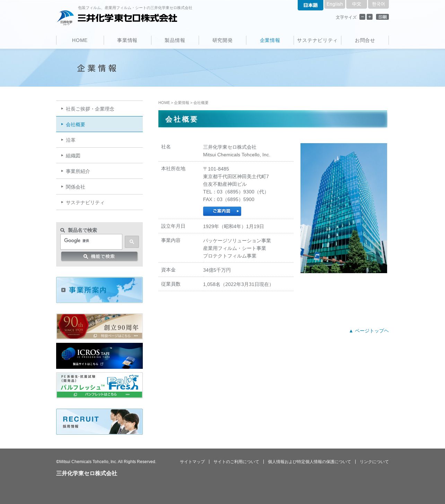
Task: Open リンクについて footer link
Action: tap(374, 462)
